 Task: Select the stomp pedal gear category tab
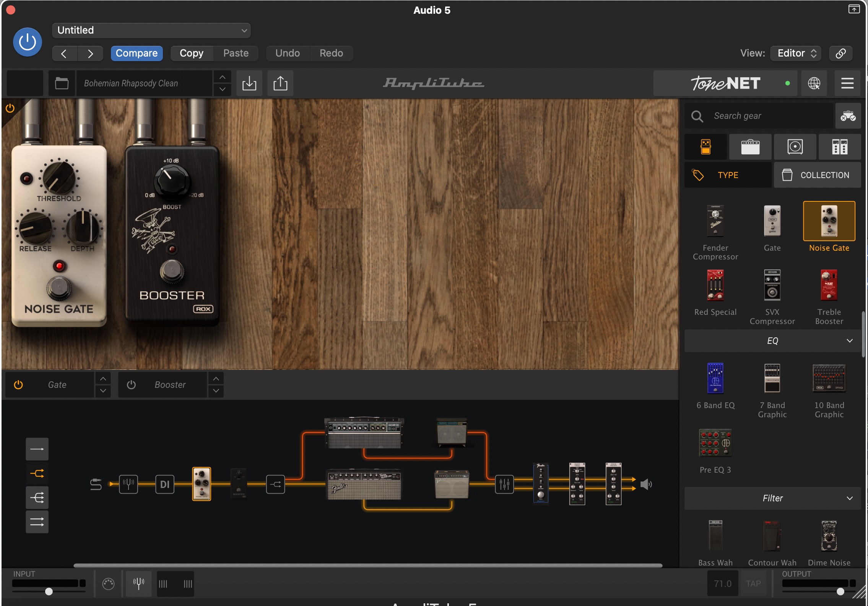coord(705,147)
